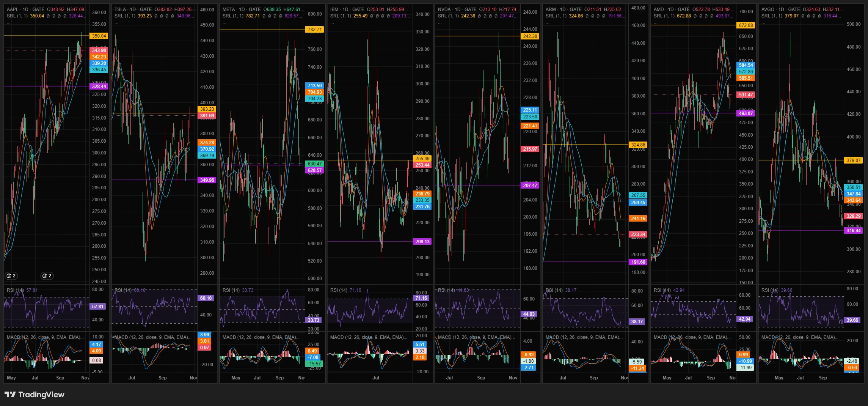Click the 350.04 resistance price label on AAPL
The height and width of the screenshot is (406, 868).
click(x=99, y=36)
